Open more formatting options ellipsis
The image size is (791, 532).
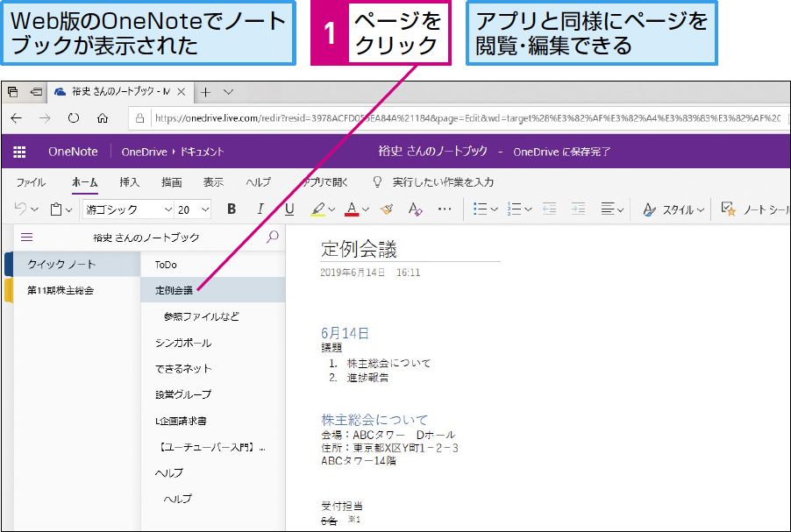click(445, 209)
